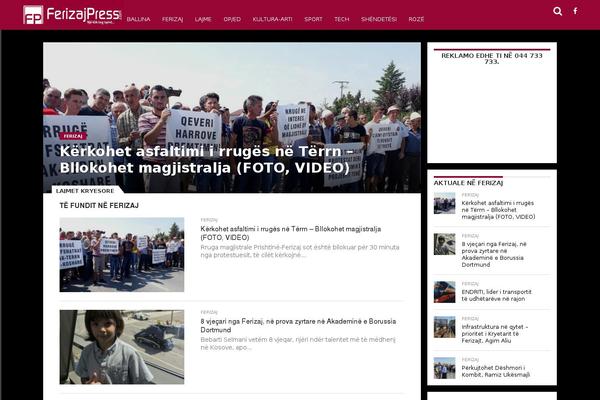Screen dimensions: 600x400
Task: Click the red FERIZAJ tag on hero image
Action: pos(73,136)
